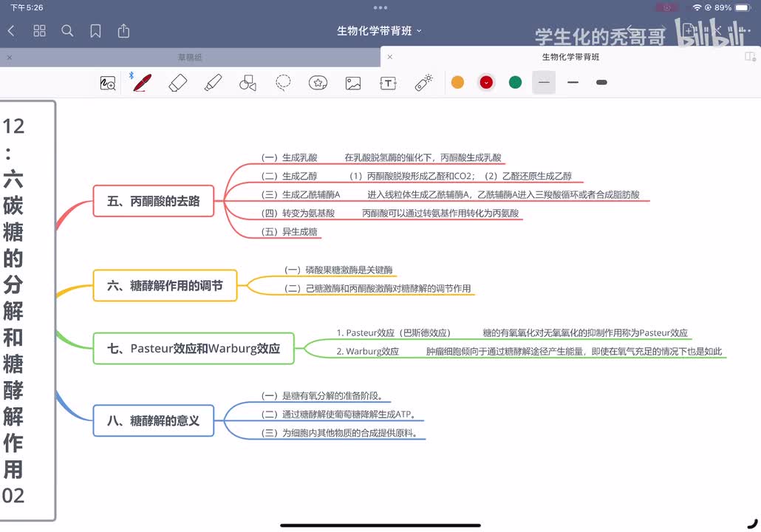Select the 八、糖酵解的意义 node
Image resolution: width=761 pixels, height=532 pixels.
pos(154,420)
